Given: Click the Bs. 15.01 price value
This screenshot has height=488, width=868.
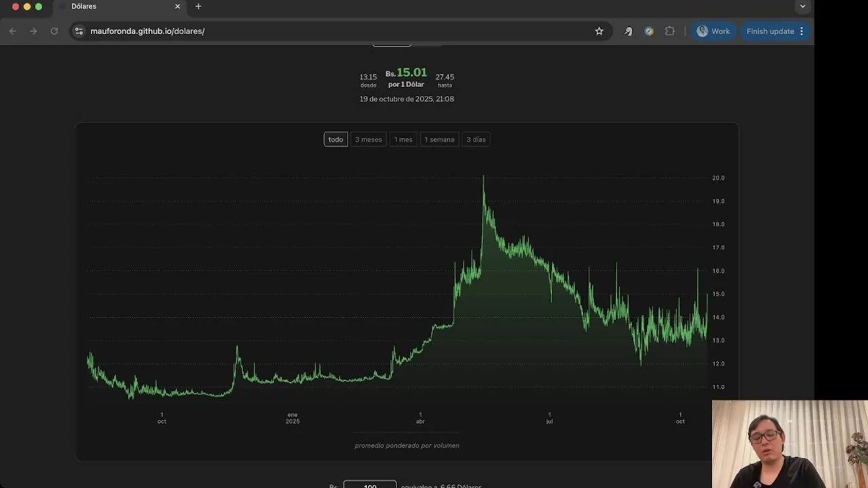Looking at the screenshot, I should (406, 73).
